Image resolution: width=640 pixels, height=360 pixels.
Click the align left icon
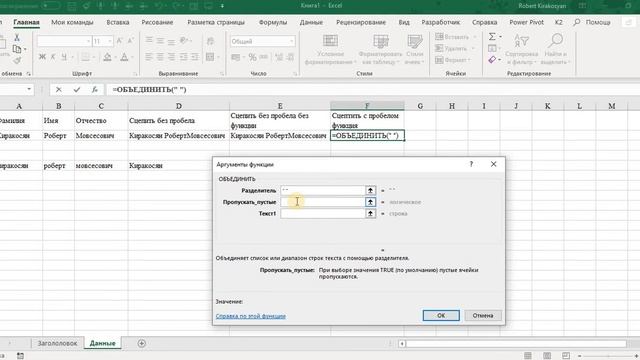[149, 57]
